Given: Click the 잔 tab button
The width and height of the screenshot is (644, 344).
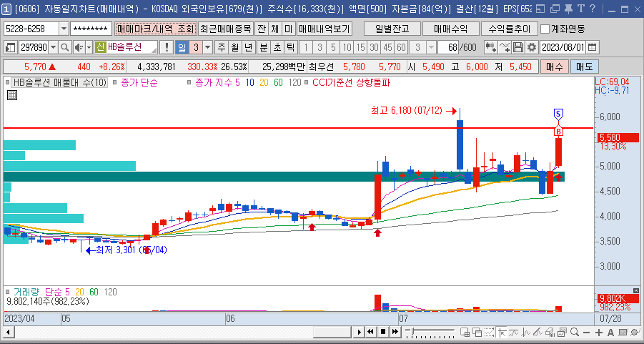Looking at the screenshot, I should click(261, 29).
